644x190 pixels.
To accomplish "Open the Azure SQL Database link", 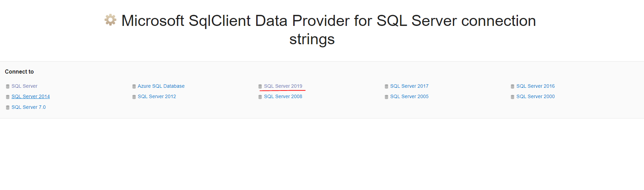I will (x=161, y=86).
